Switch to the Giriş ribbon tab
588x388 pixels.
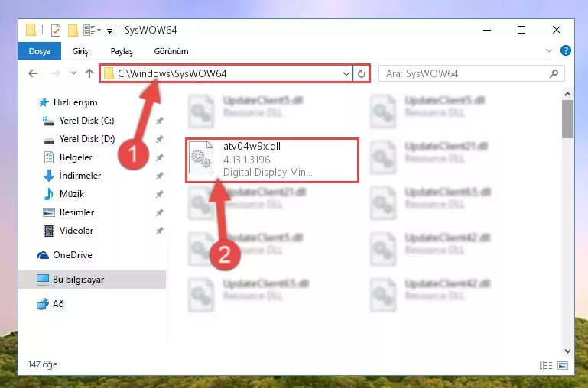coord(80,51)
